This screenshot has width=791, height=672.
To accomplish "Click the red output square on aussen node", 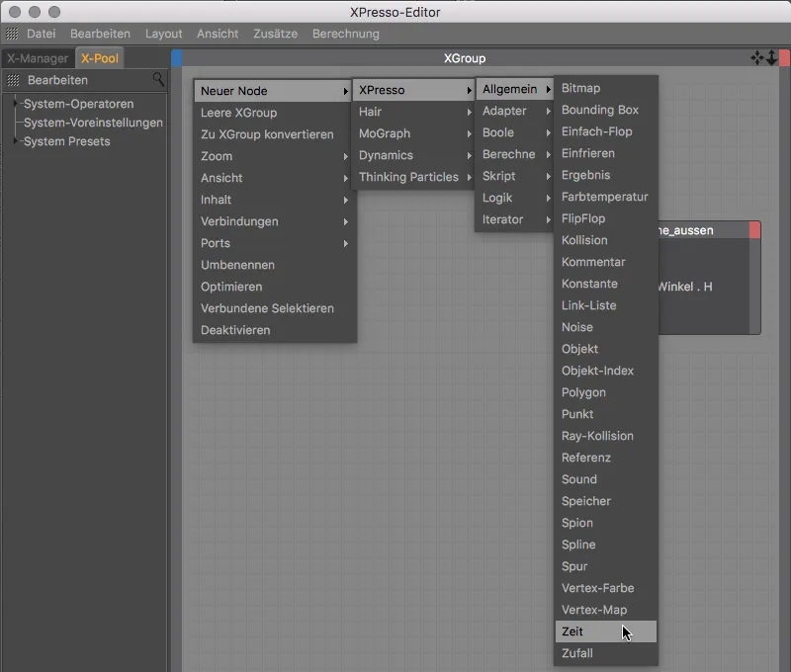I will click(754, 230).
